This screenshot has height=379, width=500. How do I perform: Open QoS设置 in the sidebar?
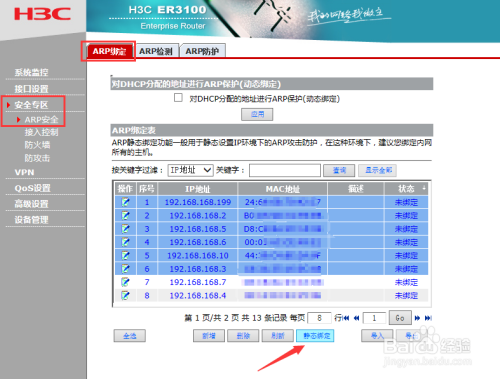point(32,188)
